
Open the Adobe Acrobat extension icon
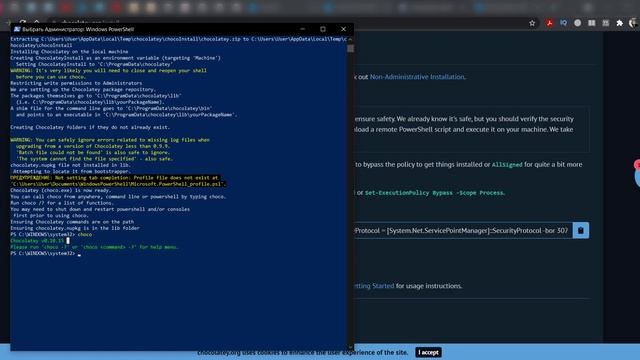point(549,23)
